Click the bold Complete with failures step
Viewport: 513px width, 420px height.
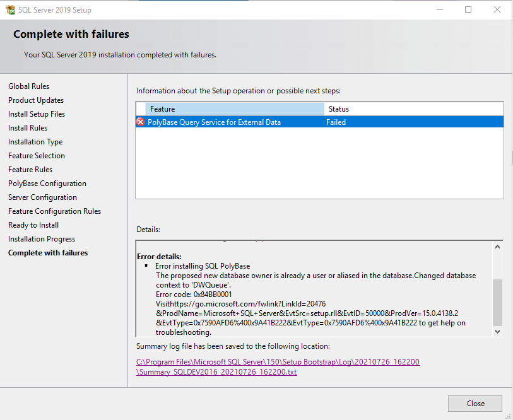click(48, 253)
